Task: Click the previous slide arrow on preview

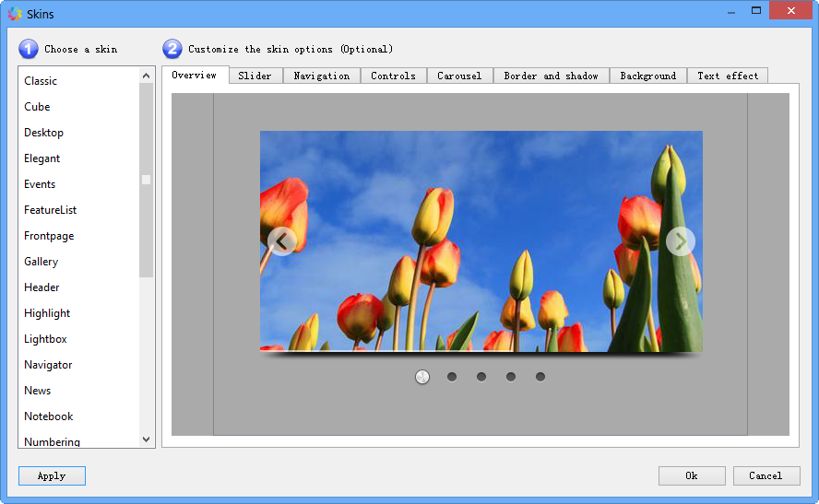Action: (282, 241)
